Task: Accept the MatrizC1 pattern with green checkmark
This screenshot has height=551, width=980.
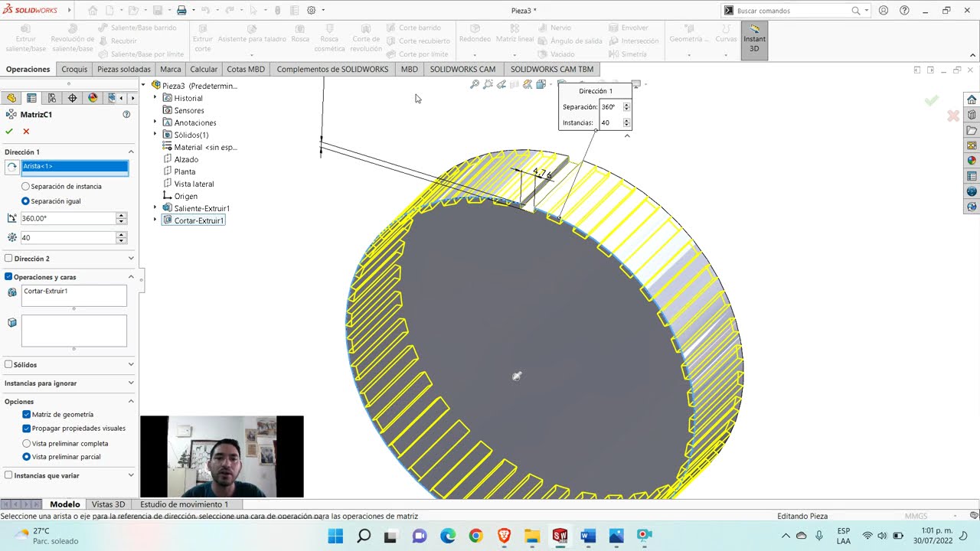Action: (9, 132)
